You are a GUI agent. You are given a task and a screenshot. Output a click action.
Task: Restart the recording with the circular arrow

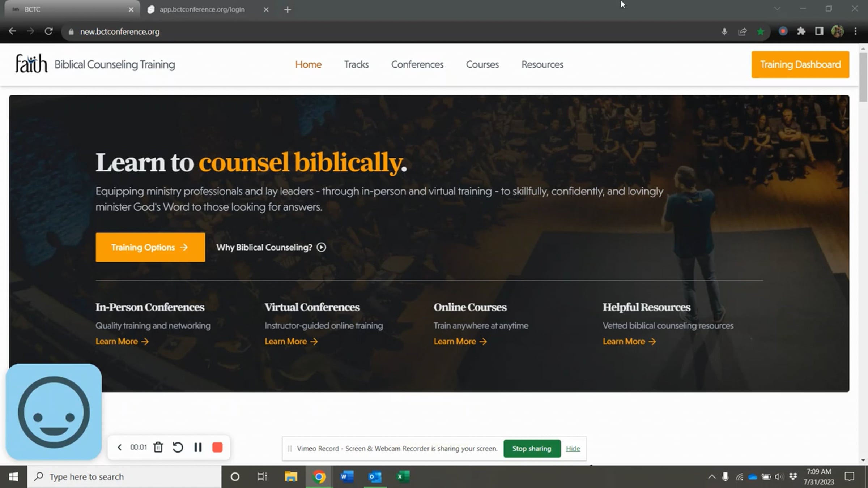point(178,448)
